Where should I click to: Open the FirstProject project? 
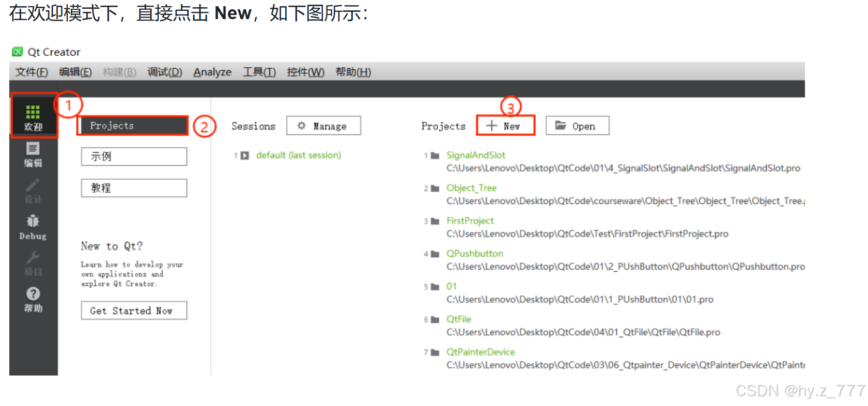470,221
